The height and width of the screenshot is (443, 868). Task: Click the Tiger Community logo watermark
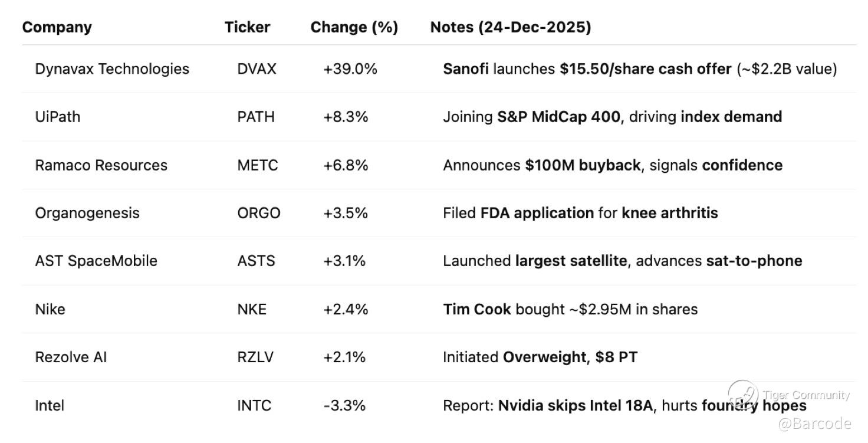click(788, 396)
